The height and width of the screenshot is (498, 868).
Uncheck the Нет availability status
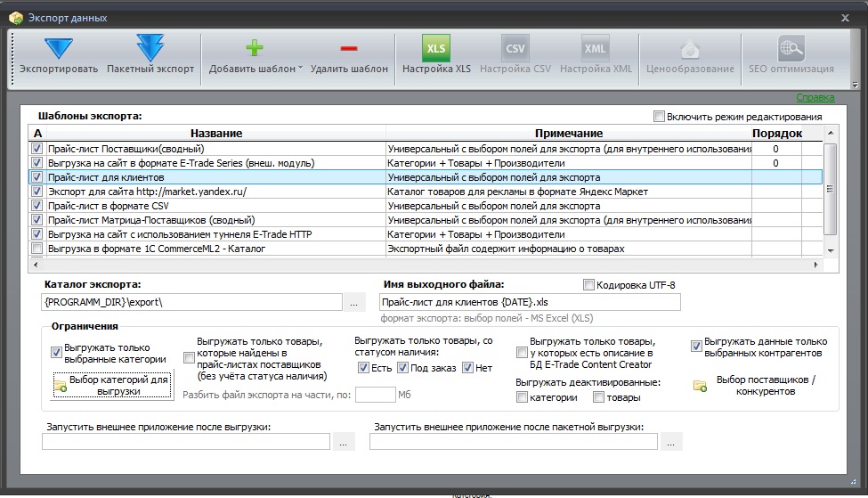point(467,367)
